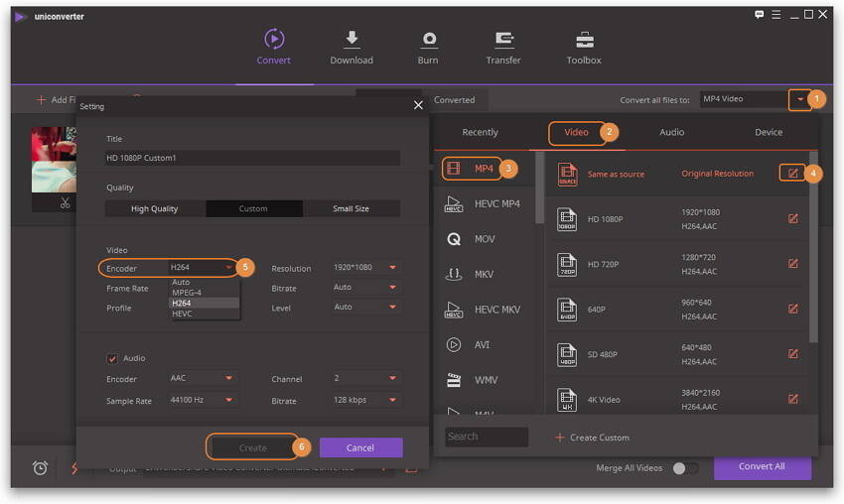Expand the Convert all files to dropdown
This screenshot has height=504, width=844.
pos(800,99)
